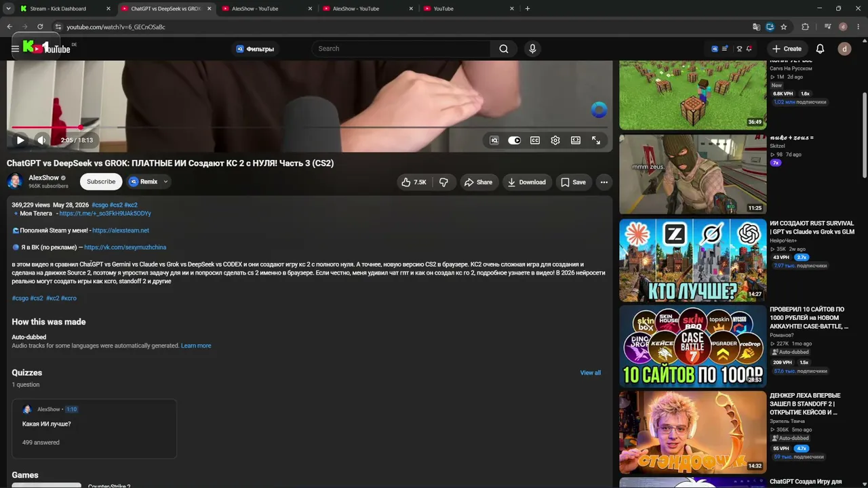Open the player settings gear
The height and width of the screenshot is (488, 868).
point(555,140)
